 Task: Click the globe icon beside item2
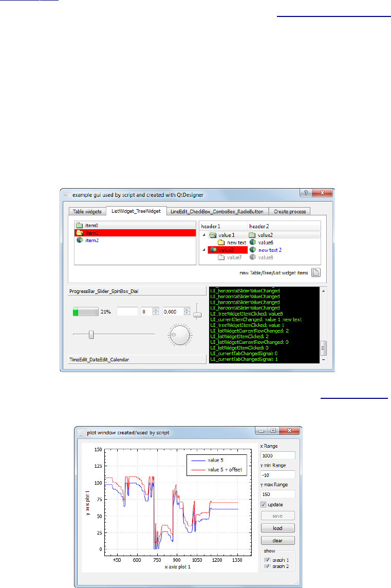point(80,240)
